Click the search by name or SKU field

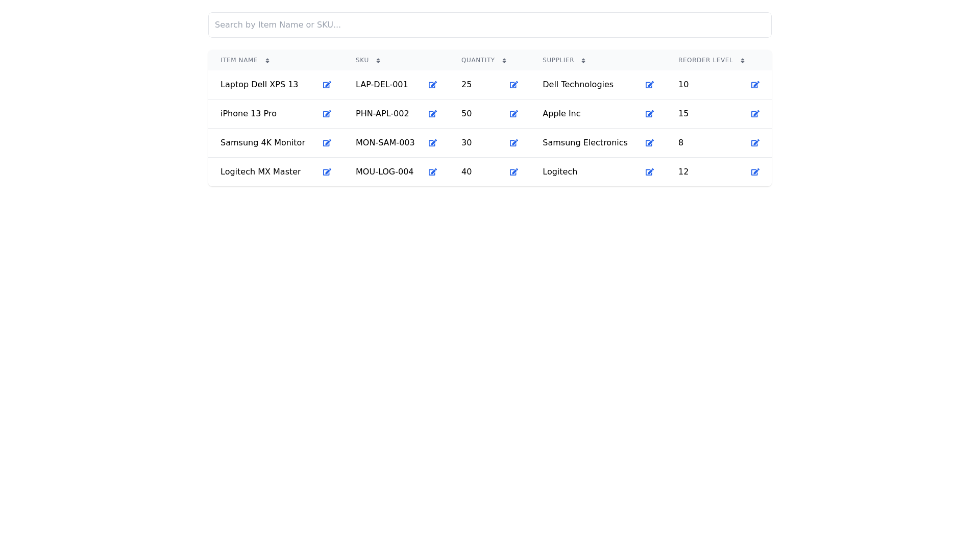tap(489, 24)
